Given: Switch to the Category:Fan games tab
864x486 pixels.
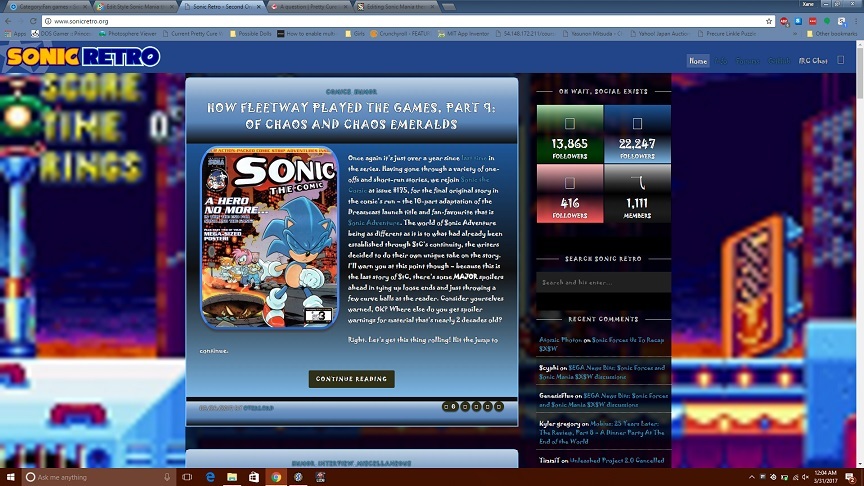Looking at the screenshot, I should (48, 7).
